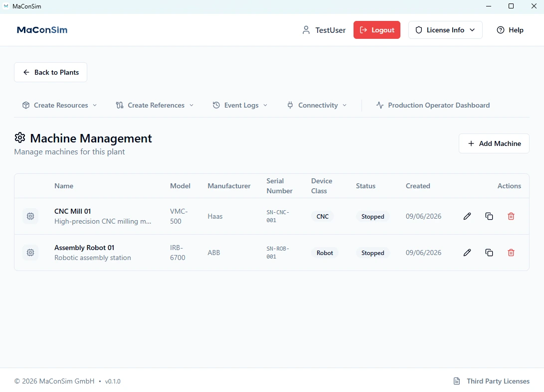
Task: Click the Device Class column header
Action: [x=322, y=186]
